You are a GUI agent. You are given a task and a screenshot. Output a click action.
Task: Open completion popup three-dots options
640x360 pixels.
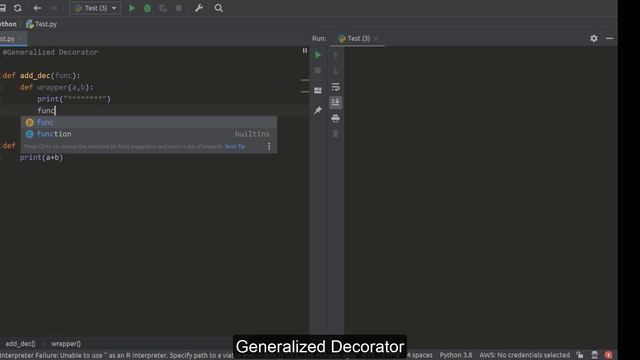[x=269, y=146]
